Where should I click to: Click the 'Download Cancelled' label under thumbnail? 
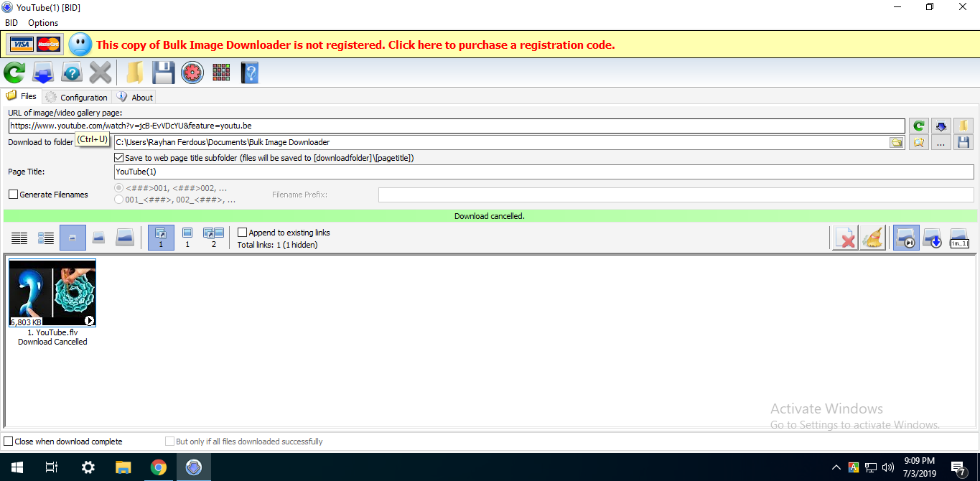click(x=52, y=342)
